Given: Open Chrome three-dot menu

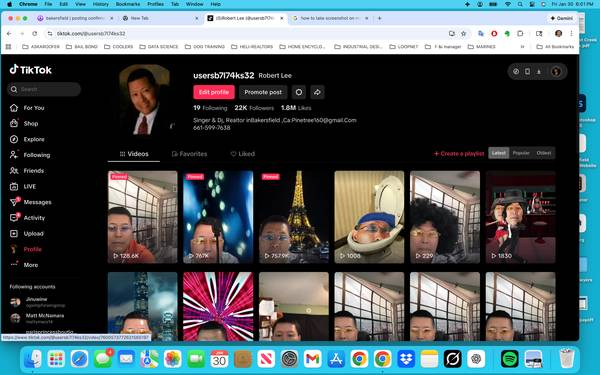Looking at the screenshot, I should pyautogui.click(x=571, y=34).
